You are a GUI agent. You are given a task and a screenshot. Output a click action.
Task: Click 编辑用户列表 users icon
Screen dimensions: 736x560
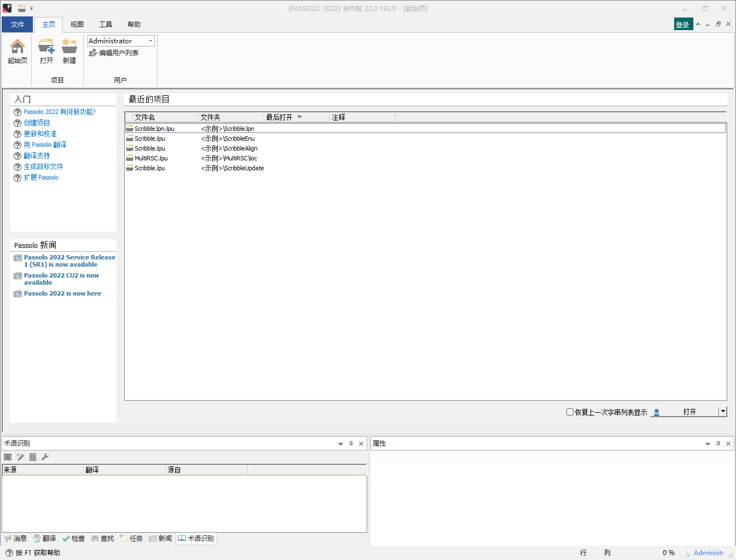pyautogui.click(x=93, y=53)
